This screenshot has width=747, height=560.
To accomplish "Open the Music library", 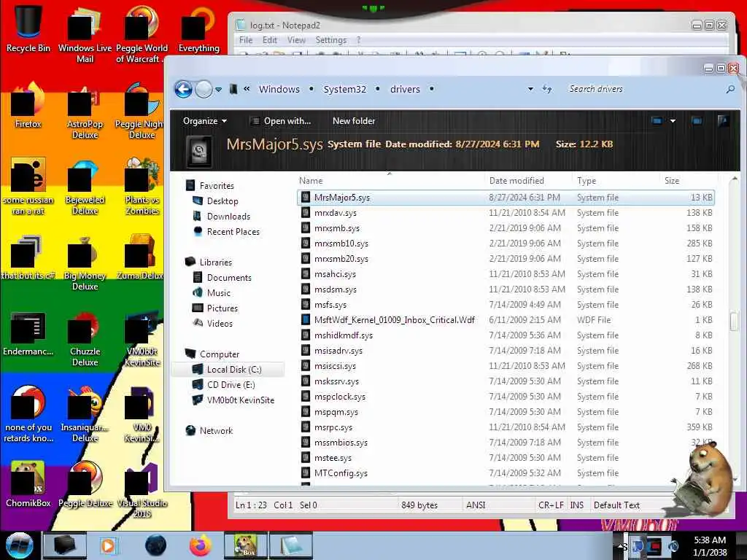I will pyautogui.click(x=218, y=292).
